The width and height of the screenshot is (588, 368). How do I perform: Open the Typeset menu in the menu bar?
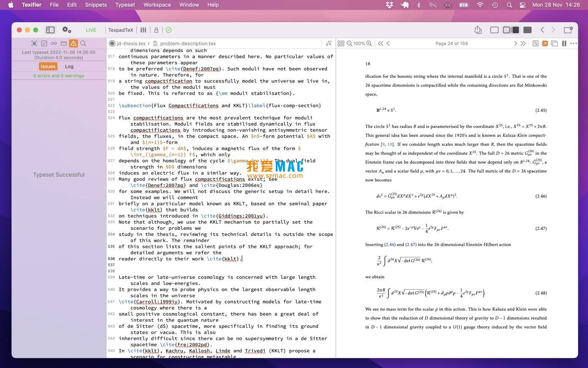(125, 5)
